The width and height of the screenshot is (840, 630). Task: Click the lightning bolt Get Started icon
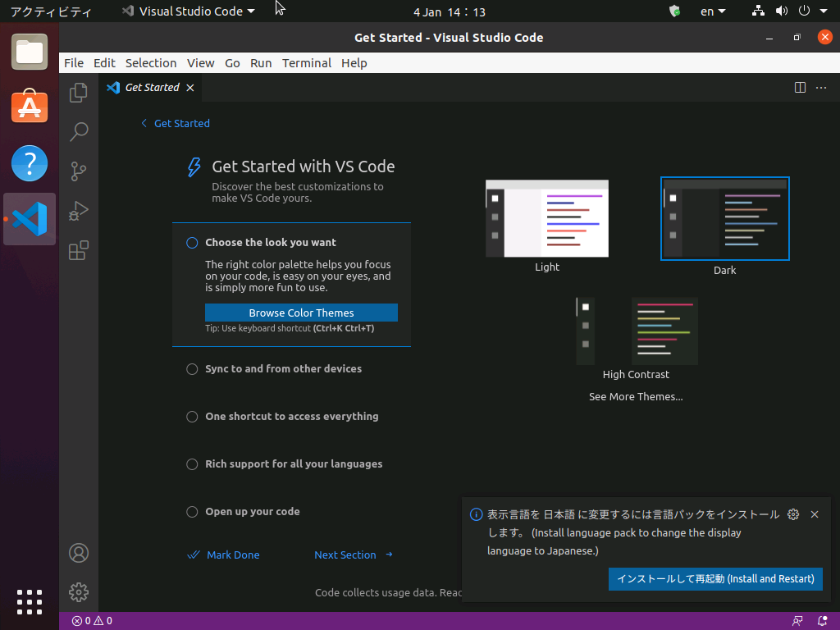[194, 167]
